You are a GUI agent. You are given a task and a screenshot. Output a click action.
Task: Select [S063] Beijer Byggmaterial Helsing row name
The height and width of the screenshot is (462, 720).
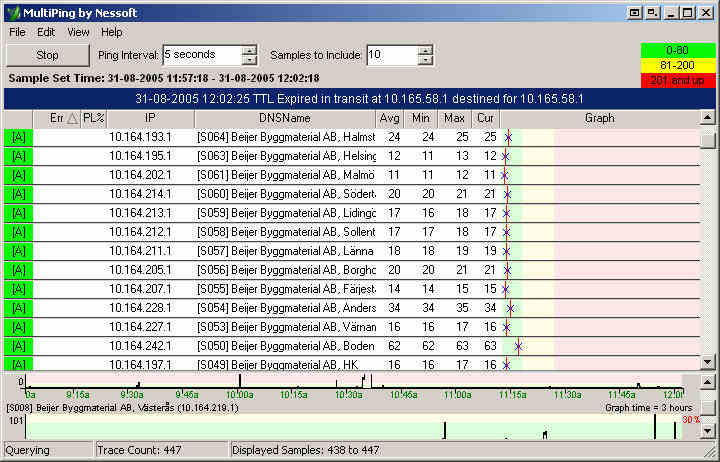[x=286, y=156]
